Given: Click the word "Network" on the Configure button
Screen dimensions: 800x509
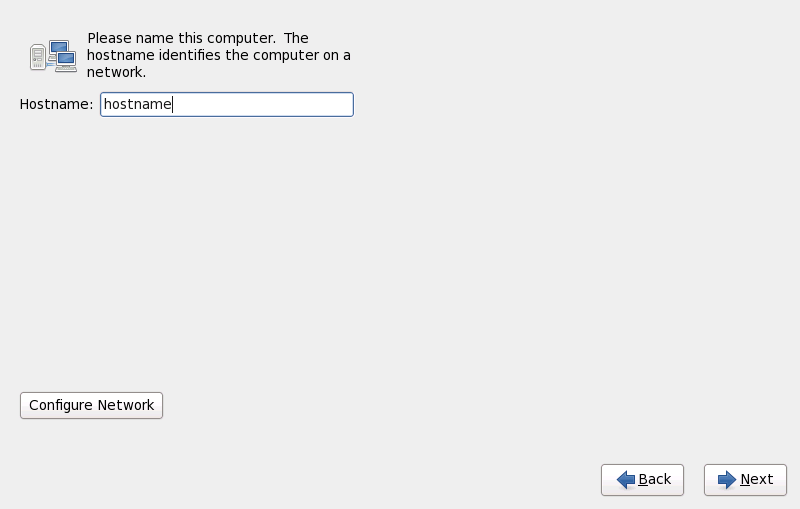Looking at the screenshot, I should (x=125, y=405).
